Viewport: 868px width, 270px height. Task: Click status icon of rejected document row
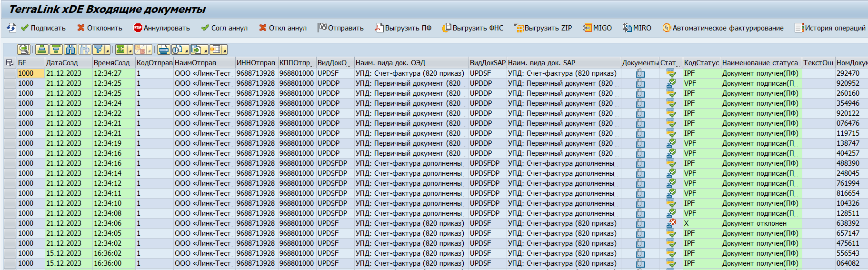(x=671, y=223)
